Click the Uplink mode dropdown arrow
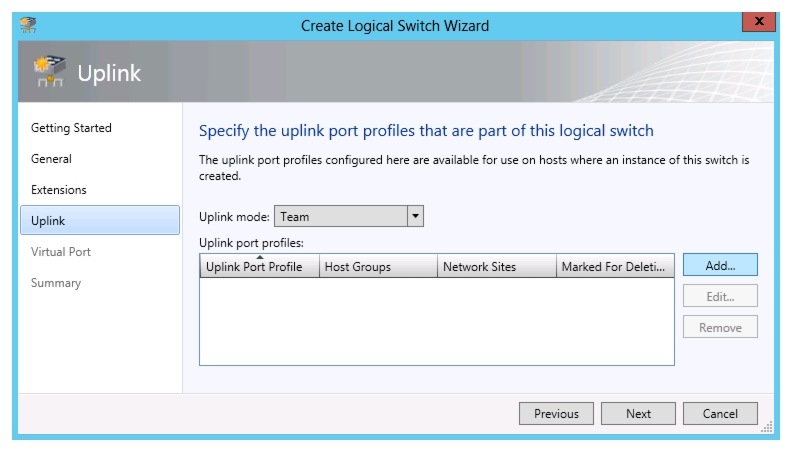The height and width of the screenshot is (453, 793). [x=415, y=216]
